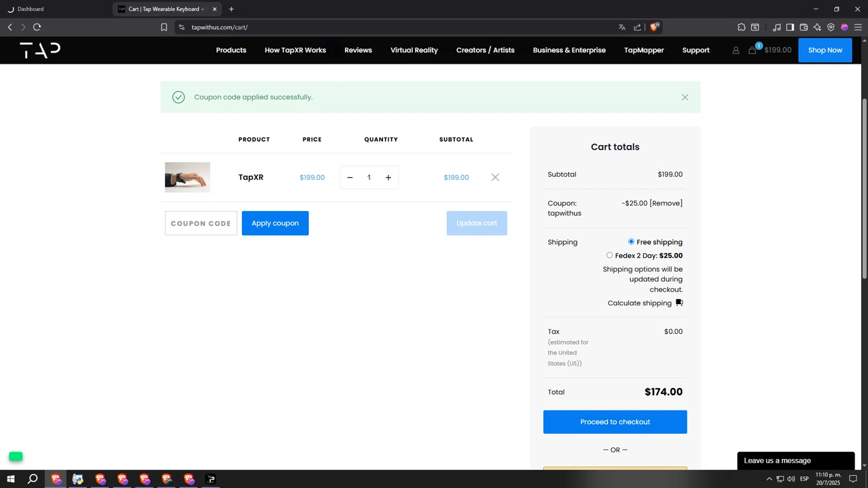Reload the page with the refresh icon
Viewport: 868px width, 488px height.
(37, 27)
